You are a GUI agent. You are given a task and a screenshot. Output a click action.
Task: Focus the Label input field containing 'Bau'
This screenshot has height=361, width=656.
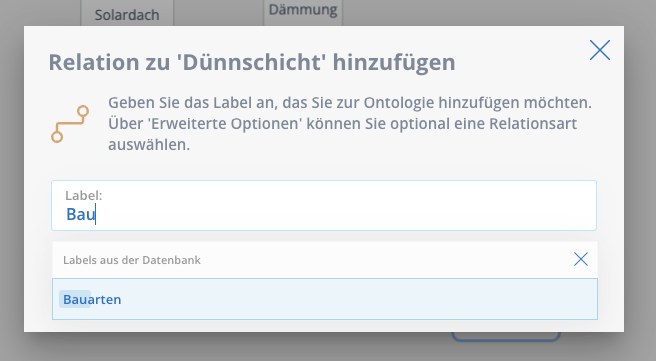(x=324, y=205)
